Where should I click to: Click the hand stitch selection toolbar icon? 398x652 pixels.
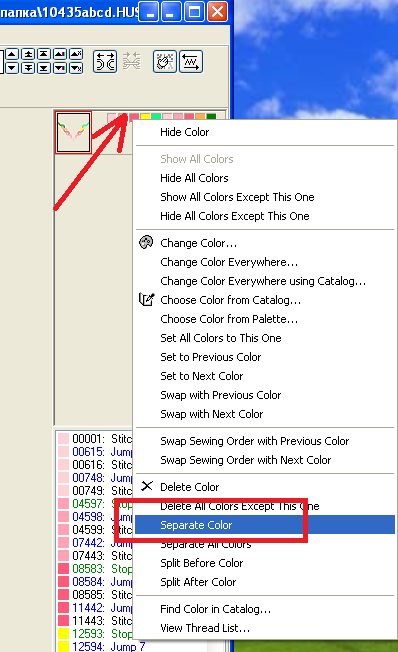point(165,62)
